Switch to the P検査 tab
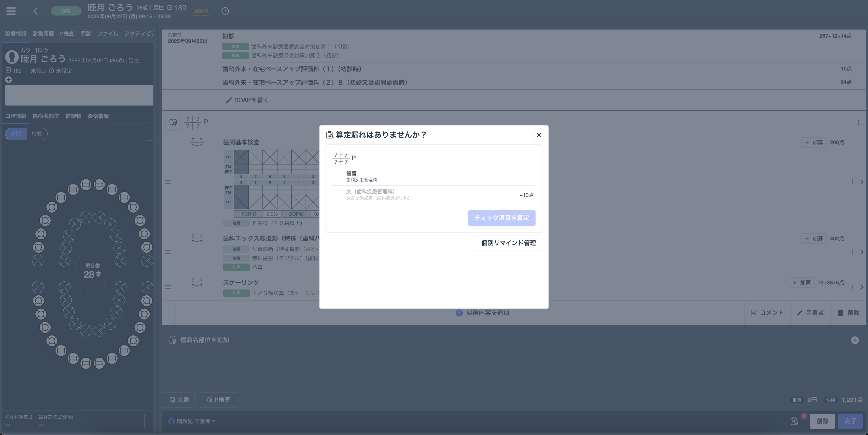Viewport: 868px width, 435px height. (x=67, y=34)
